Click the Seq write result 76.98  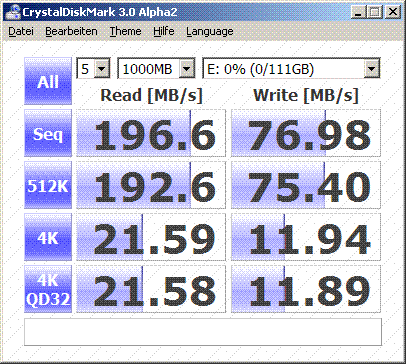pos(306,133)
